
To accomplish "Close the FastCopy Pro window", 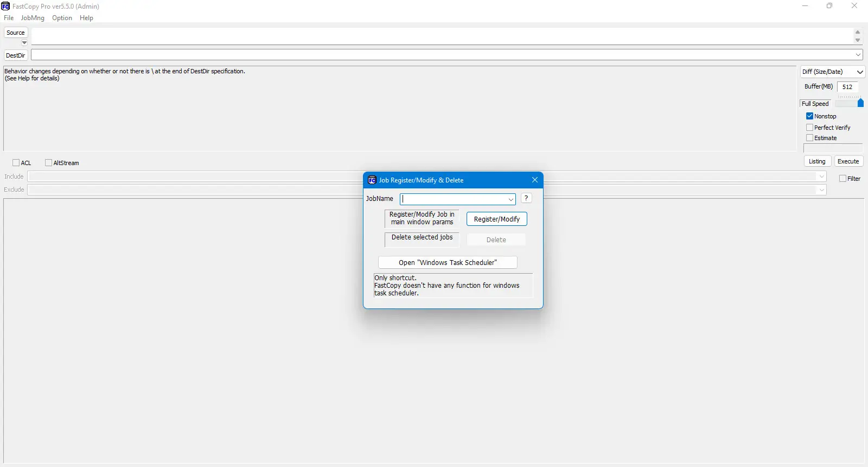I will (854, 6).
